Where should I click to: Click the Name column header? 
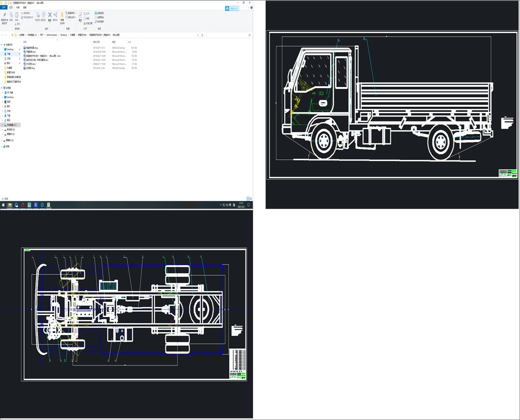click(25, 42)
